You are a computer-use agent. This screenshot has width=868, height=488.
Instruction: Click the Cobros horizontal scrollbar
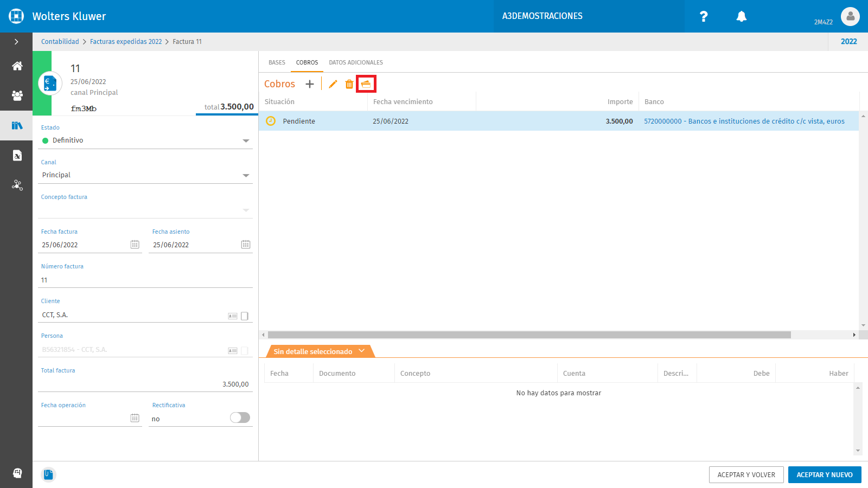click(529, 335)
